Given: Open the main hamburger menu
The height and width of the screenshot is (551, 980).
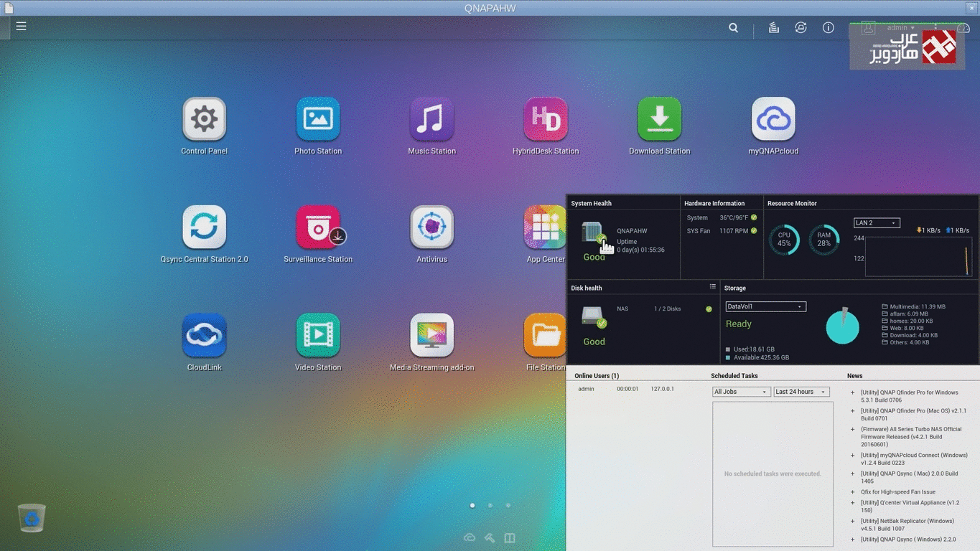Looking at the screenshot, I should click(x=22, y=26).
